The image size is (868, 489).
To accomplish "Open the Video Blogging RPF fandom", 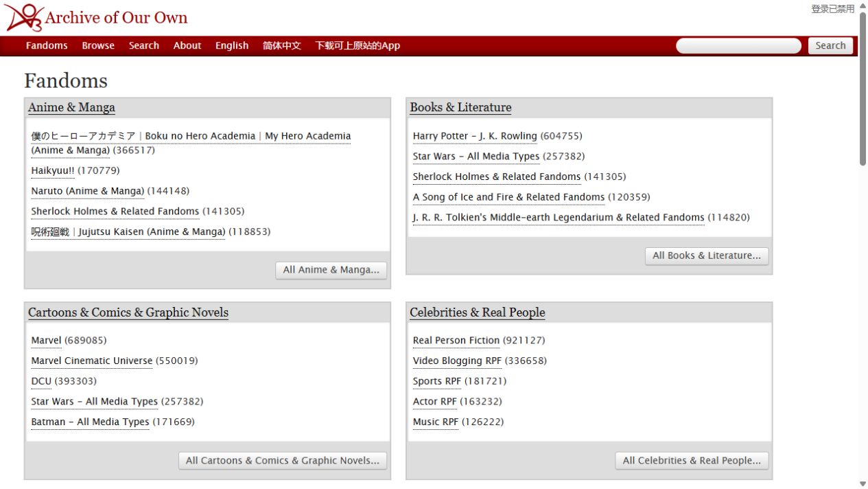I will (458, 361).
